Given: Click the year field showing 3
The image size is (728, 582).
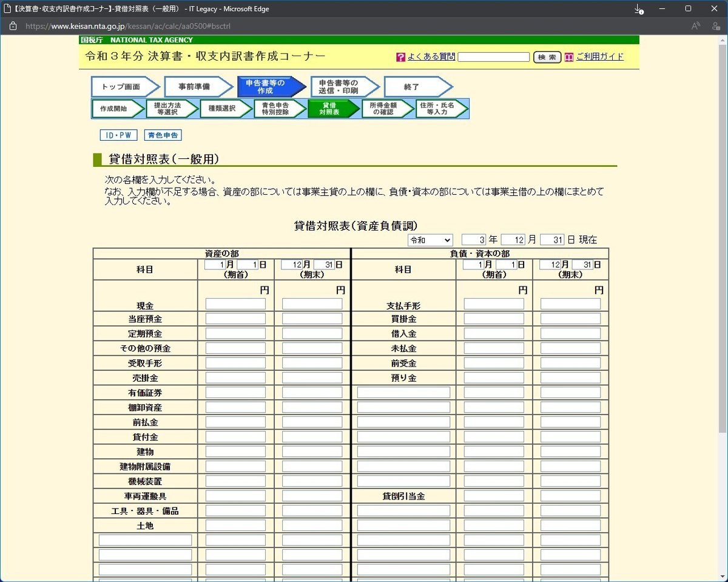Looking at the screenshot, I should (474, 240).
